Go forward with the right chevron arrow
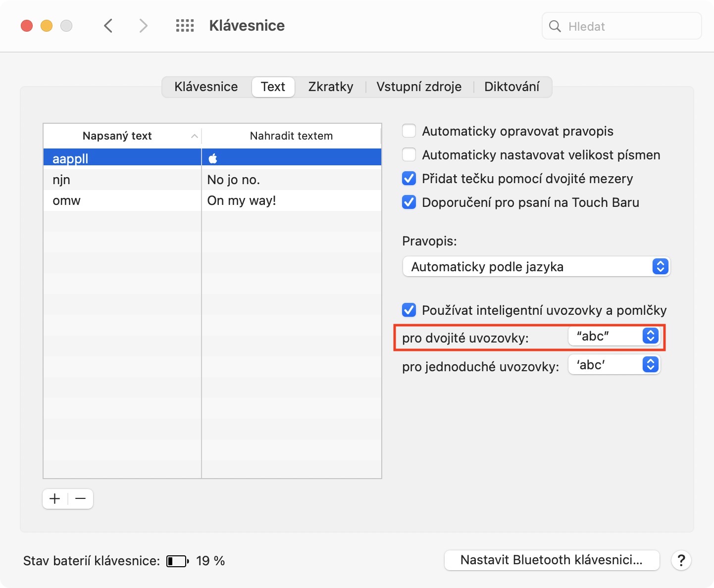Viewport: 714px width, 588px height. (x=143, y=26)
